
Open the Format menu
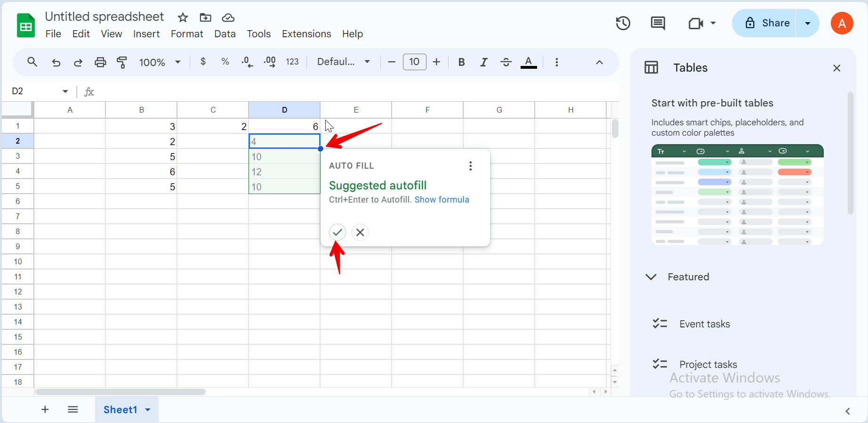point(186,34)
